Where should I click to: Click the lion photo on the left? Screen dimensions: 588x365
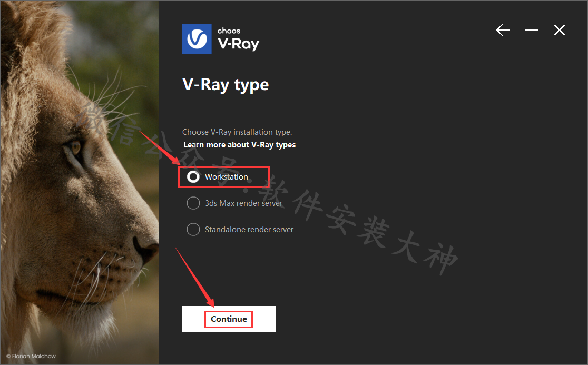(80, 182)
